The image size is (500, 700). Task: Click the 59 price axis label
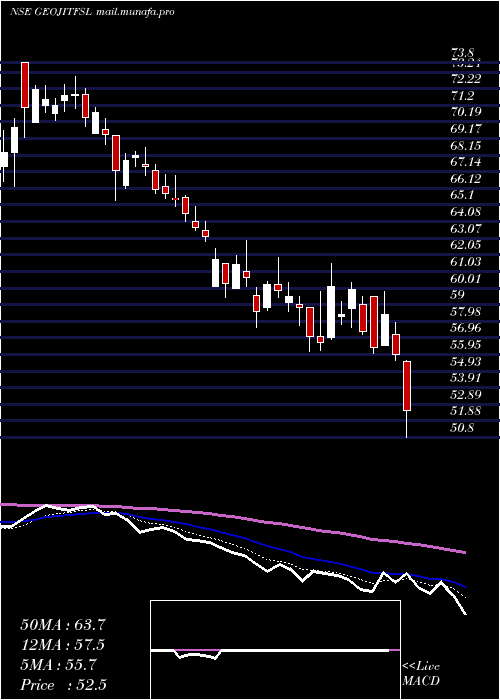458,295
